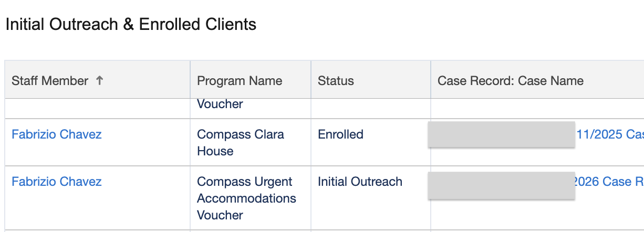The height and width of the screenshot is (232, 644).
Task: Click the Initial Outreach & Enrolled Clients title
Action: click(131, 24)
